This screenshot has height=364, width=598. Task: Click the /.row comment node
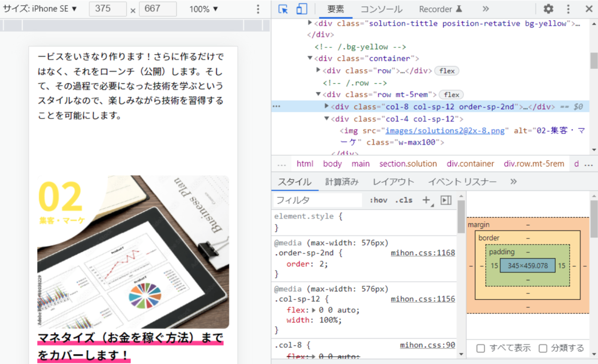point(355,83)
